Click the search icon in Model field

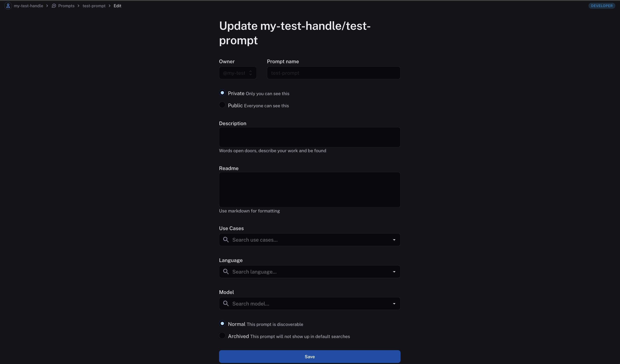[x=226, y=304]
